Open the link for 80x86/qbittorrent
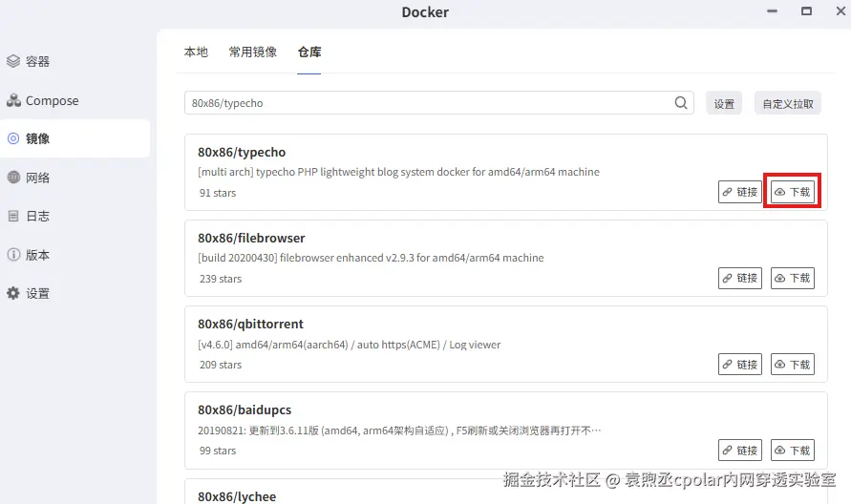 740,364
